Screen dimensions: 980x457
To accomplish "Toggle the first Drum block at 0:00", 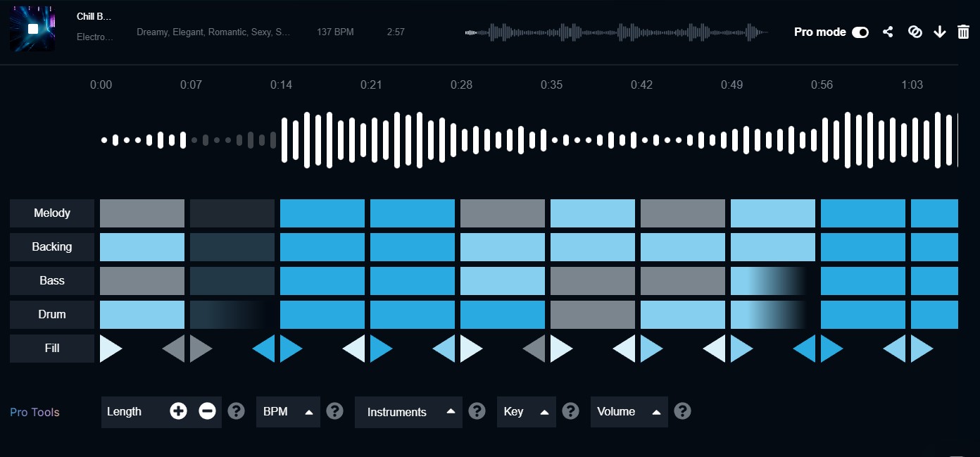I will click(142, 315).
